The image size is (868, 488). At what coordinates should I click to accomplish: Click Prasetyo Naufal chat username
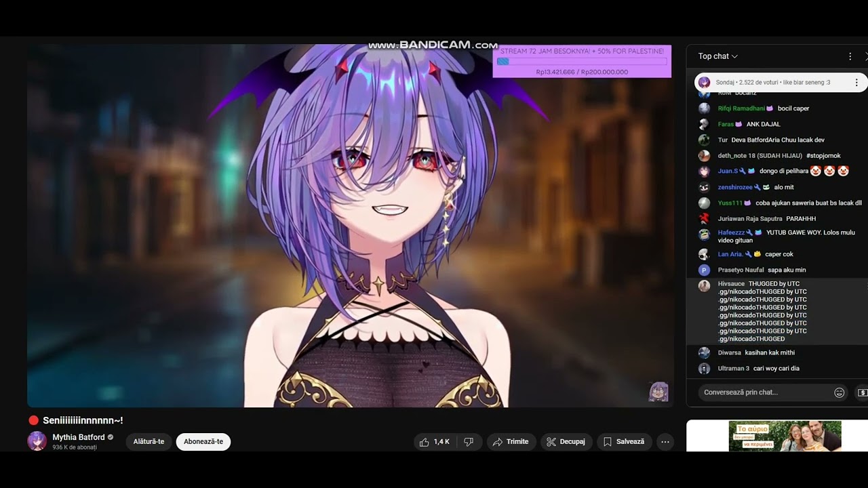741,270
